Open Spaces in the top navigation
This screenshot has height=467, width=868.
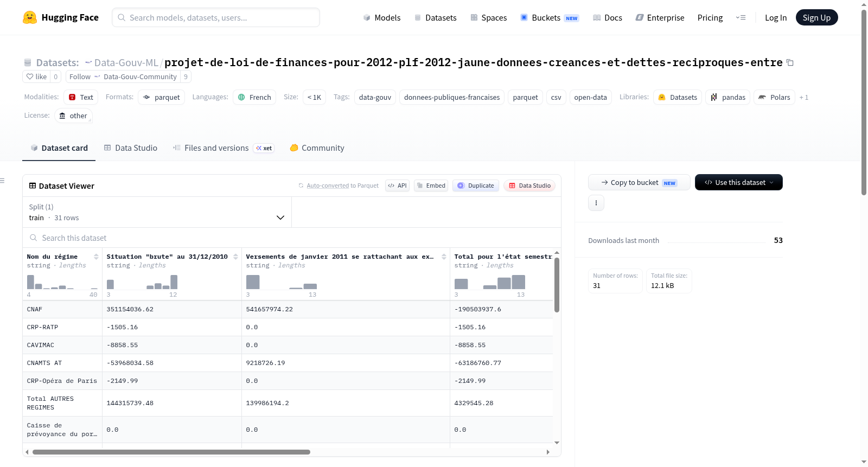tap(488, 17)
